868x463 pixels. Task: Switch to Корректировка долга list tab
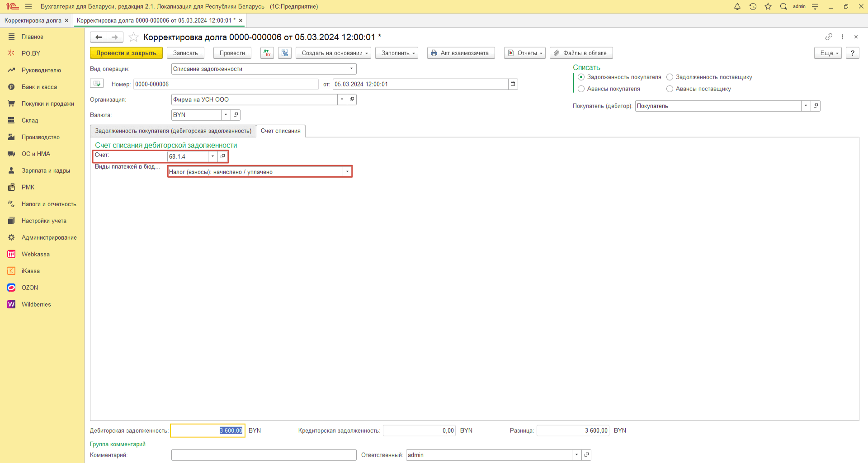pos(33,20)
